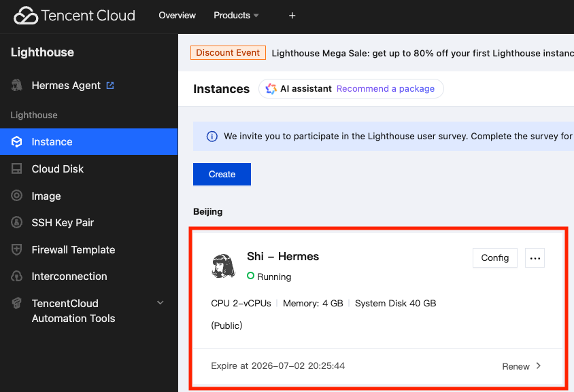This screenshot has height=392, width=574.
Task: Click the external link icon beside Hermes Agent
Action: (110, 85)
